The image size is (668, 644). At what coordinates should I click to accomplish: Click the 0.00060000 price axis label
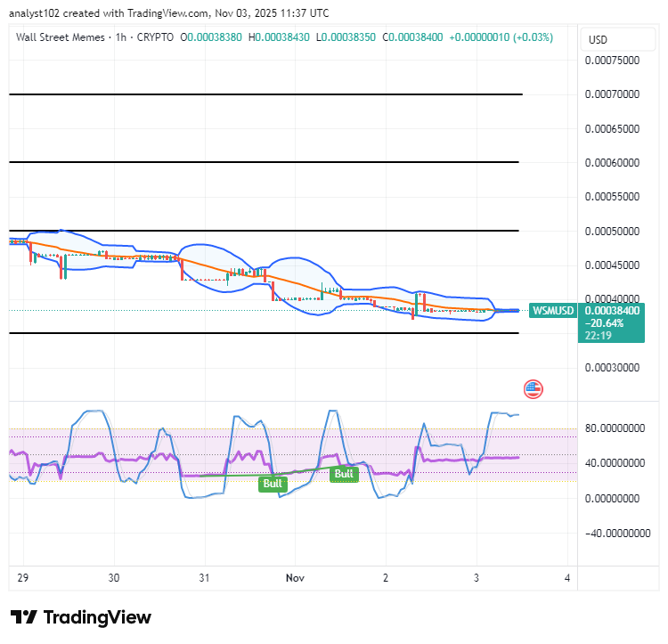[x=612, y=163]
